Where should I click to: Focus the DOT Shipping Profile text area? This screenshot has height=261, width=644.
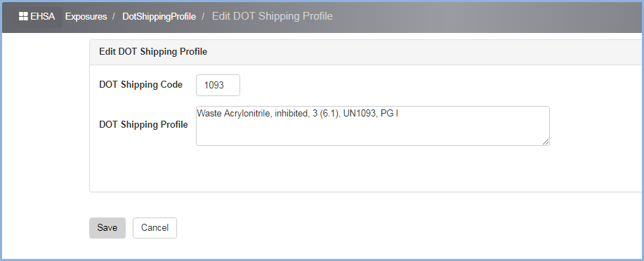[x=373, y=126]
